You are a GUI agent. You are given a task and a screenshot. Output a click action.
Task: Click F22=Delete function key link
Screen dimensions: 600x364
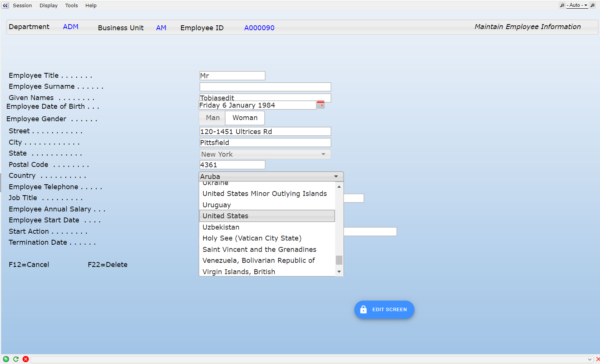tap(108, 265)
